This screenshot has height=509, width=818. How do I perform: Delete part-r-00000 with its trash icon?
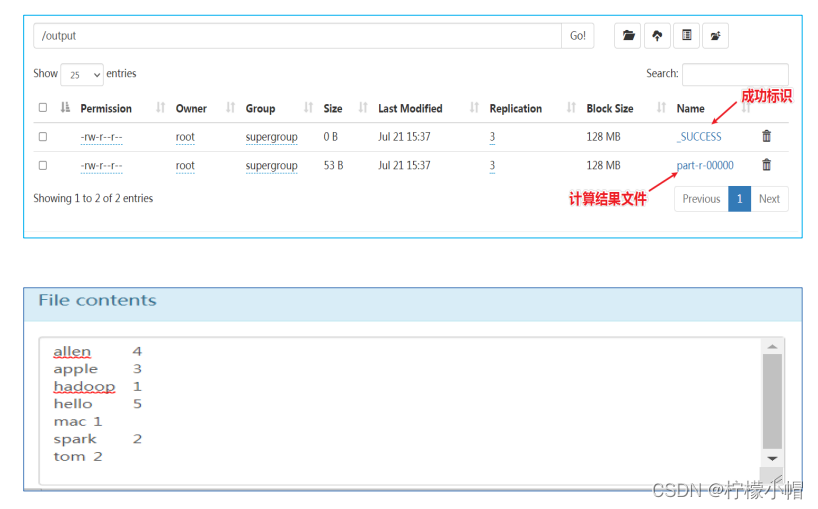[766, 165]
